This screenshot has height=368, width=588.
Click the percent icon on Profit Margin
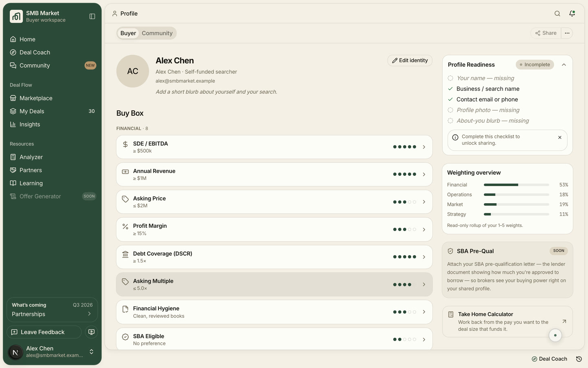[x=125, y=226]
